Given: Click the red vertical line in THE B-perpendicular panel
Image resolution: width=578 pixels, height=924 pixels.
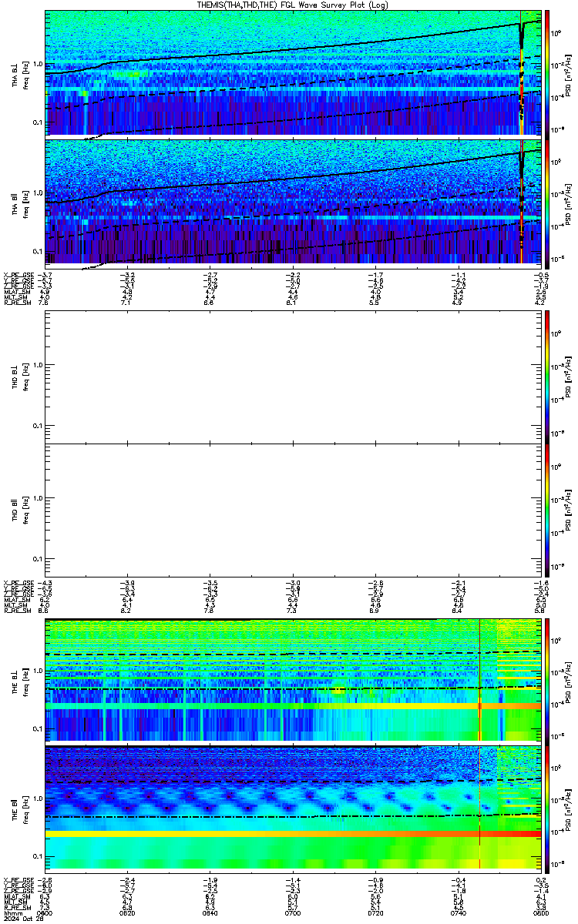Looking at the screenshot, I should point(479,681).
